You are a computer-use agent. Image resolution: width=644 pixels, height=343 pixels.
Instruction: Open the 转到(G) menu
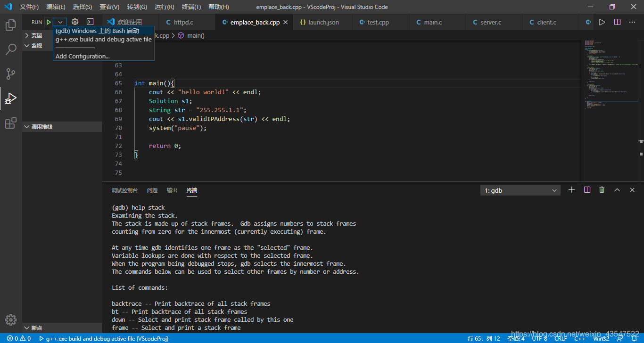coord(137,7)
